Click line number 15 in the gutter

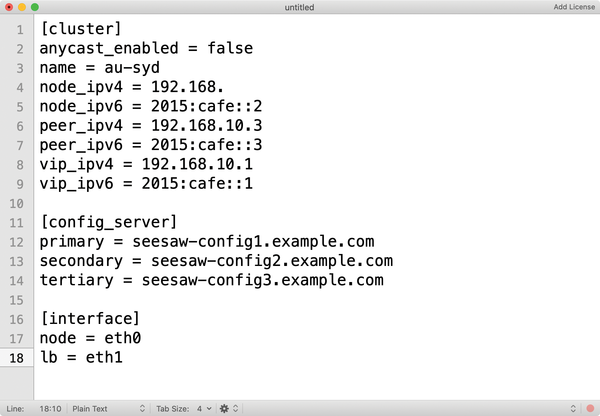click(x=16, y=300)
